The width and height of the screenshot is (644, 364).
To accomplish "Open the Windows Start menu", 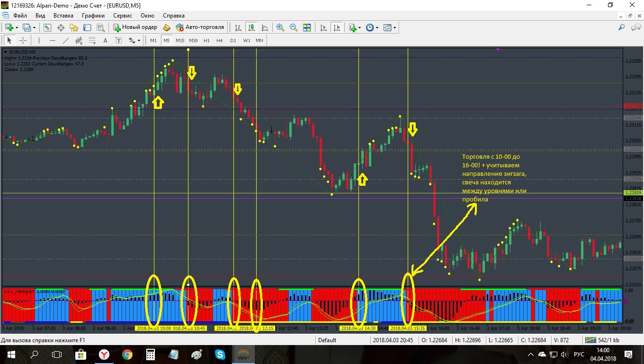I will 11,354.
